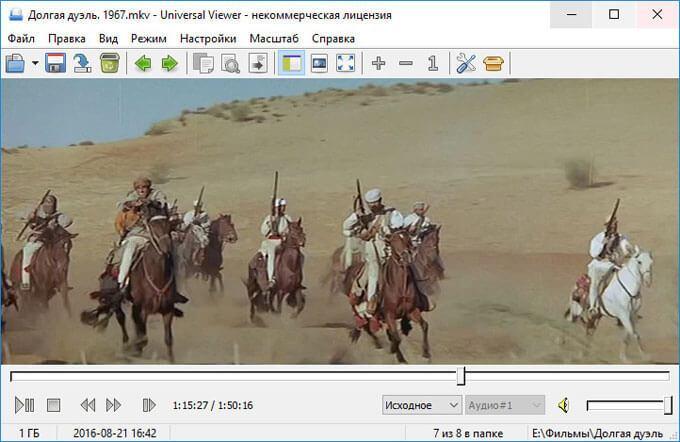Open the Файл menu

(x=21, y=39)
